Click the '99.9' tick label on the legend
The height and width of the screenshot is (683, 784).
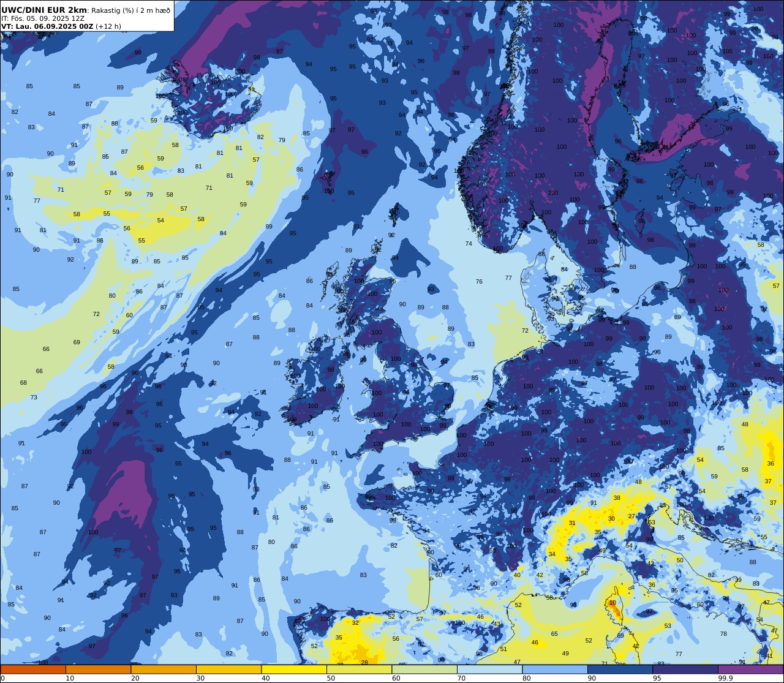725,678
